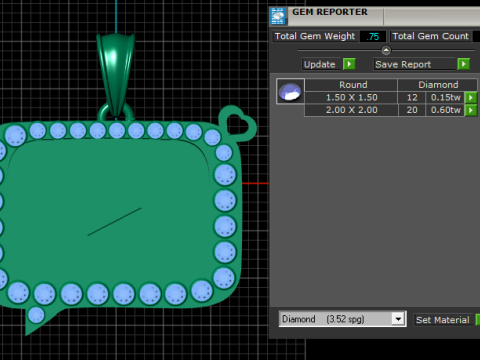Screen dimensions: 480x360
Task: Click the green arrow on the 0.15tw row
Action: coord(471,98)
